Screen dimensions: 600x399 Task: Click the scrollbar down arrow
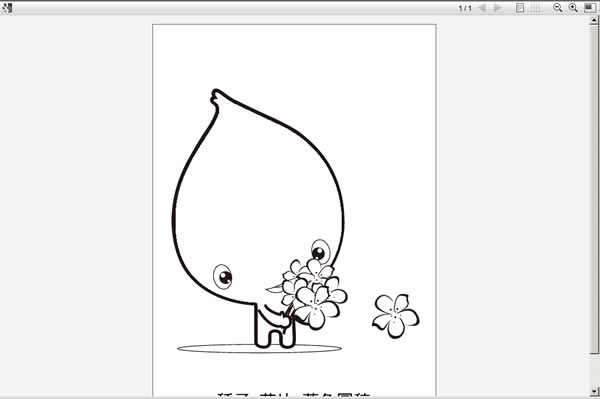pyautogui.click(x=594, y=391)
